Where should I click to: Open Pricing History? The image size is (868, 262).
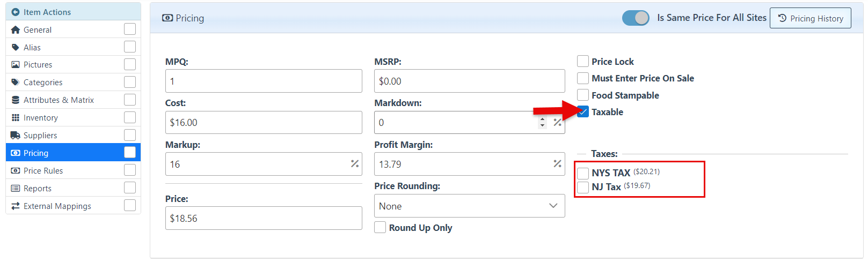[x=810, y=18]
